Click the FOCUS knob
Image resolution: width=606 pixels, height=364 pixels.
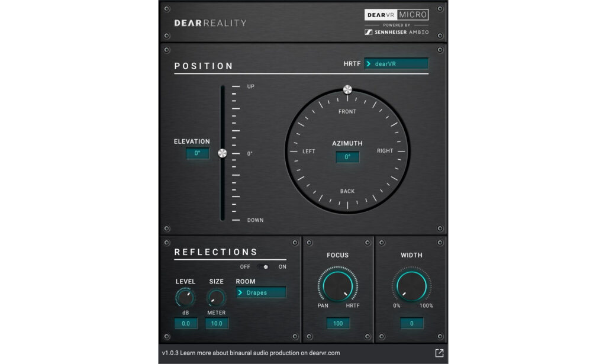[x=337, y=286]
